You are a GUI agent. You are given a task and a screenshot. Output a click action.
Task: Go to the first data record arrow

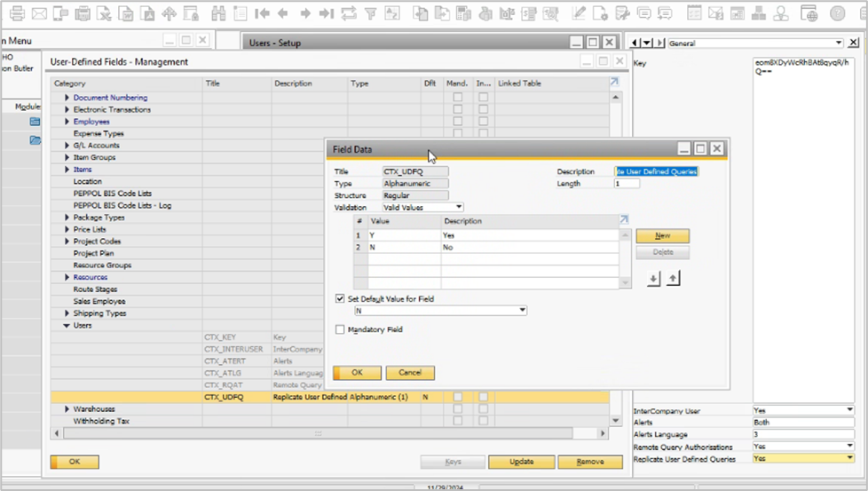(x=262, y=13)
